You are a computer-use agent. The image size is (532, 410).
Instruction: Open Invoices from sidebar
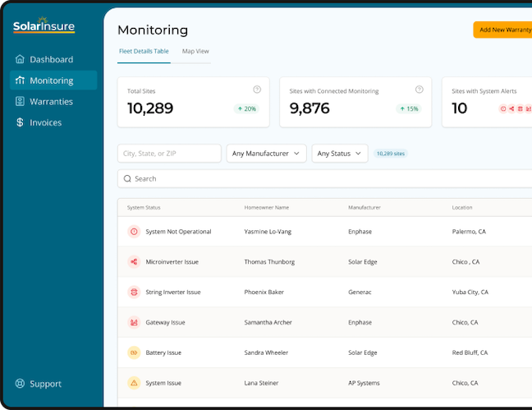click(x=53, y=122)
